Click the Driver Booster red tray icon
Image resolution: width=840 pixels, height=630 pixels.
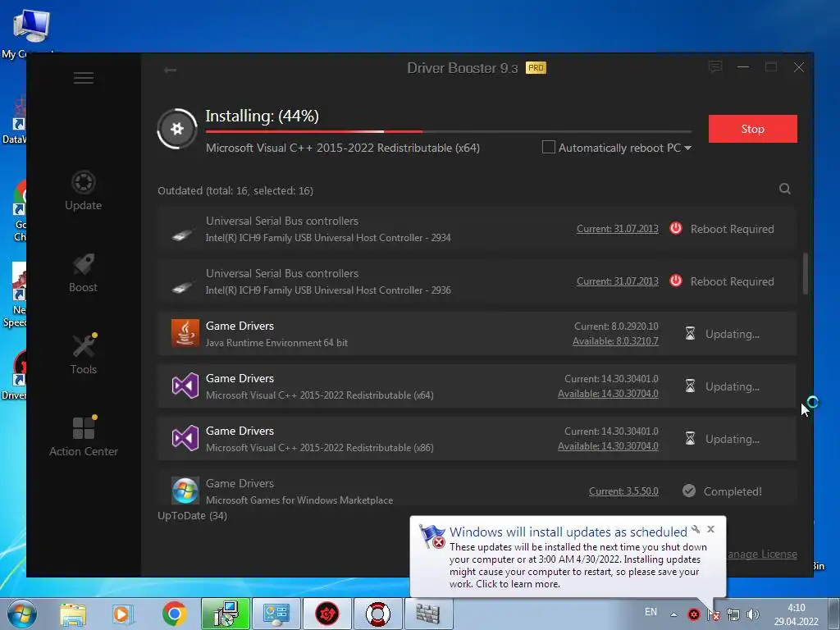point(694,614)
